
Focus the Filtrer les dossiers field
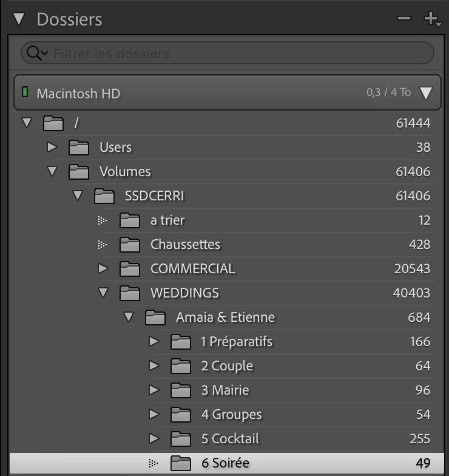(x=227, y=53)
